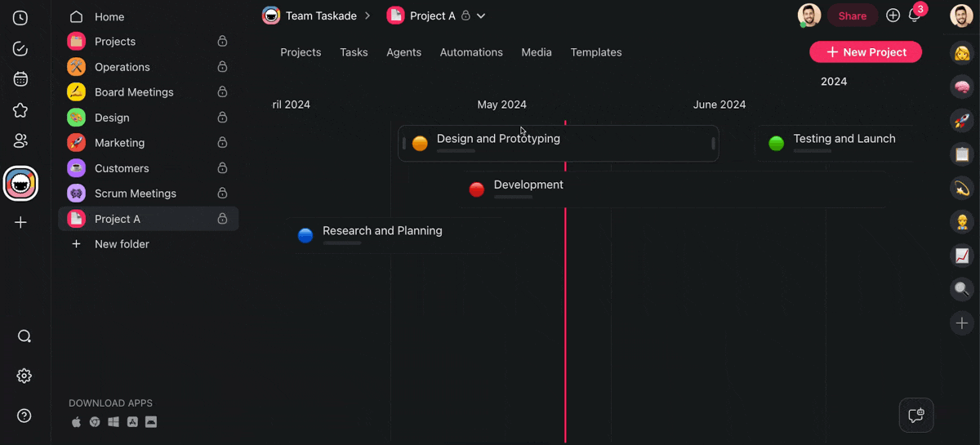The height and width of the screenshot is (445, 980).
Task: Select the Development timeline bar
Action: click(672, 189)
